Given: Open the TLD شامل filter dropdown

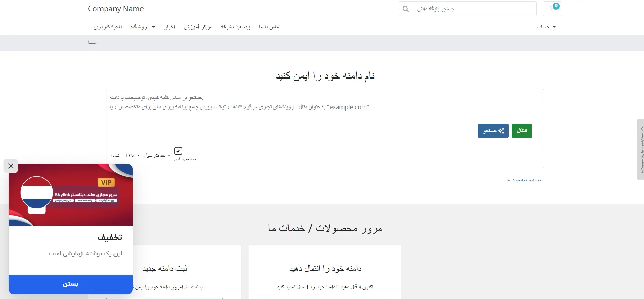Looking at the screenshot, I should [x=125, y=155].
